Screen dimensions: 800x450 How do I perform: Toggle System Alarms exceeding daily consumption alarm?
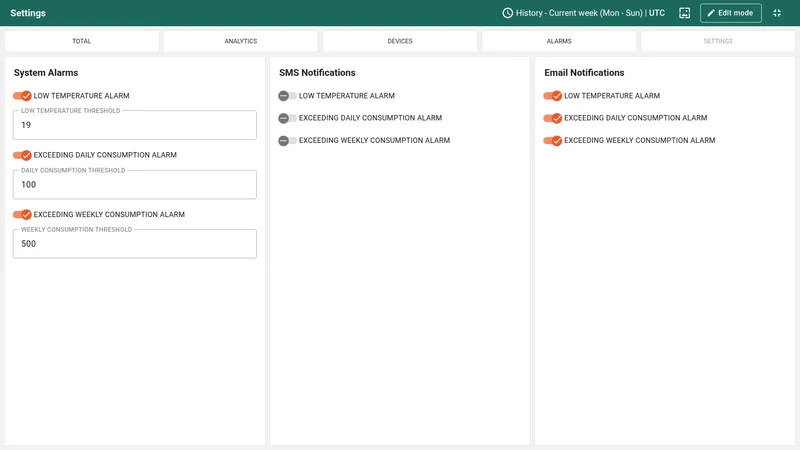pos(22,155)
